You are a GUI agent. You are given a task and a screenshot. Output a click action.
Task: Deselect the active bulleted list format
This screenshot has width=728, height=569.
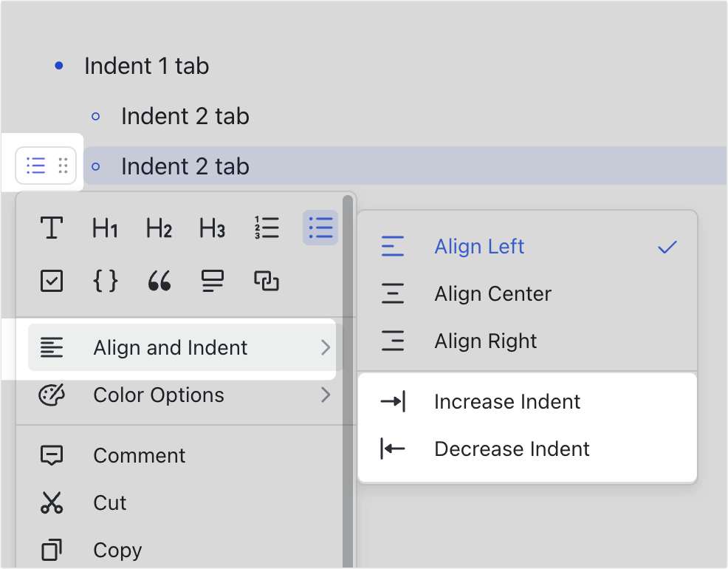[320, 228]
